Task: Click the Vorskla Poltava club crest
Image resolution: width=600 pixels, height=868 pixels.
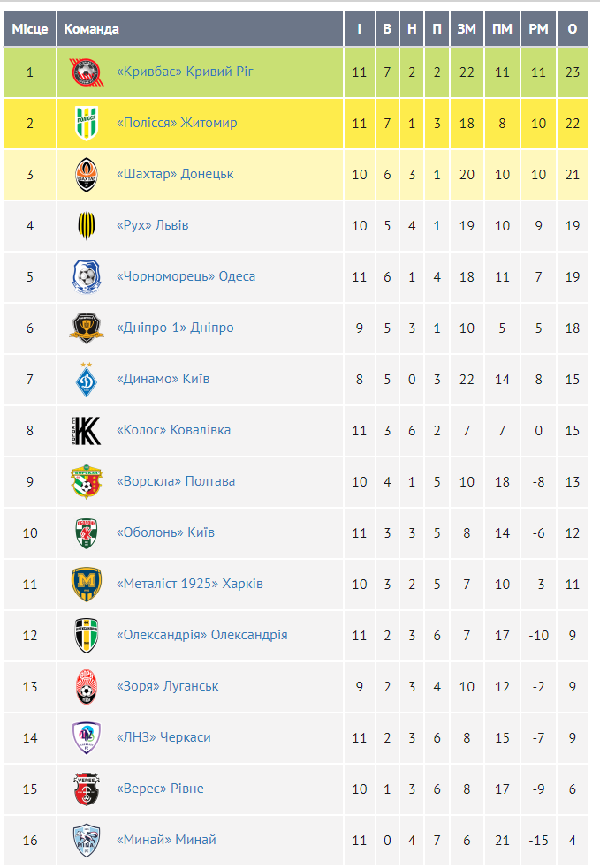Action: pos(87,481)
